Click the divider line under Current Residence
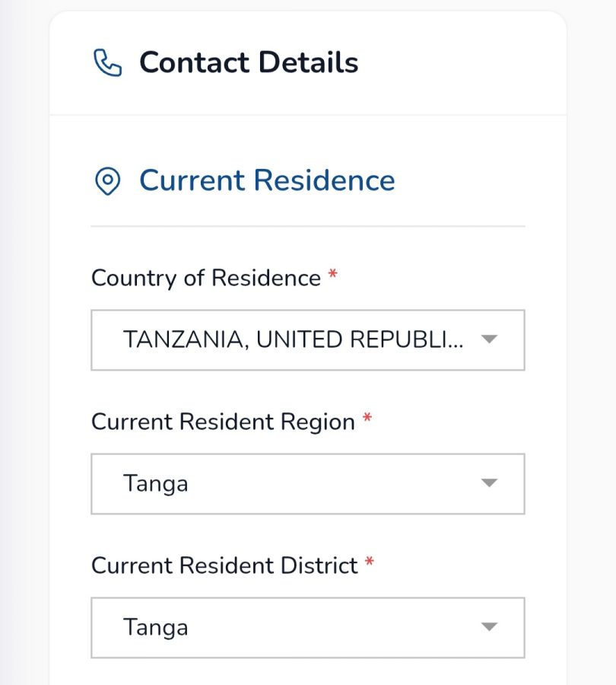 coord(307,226)
